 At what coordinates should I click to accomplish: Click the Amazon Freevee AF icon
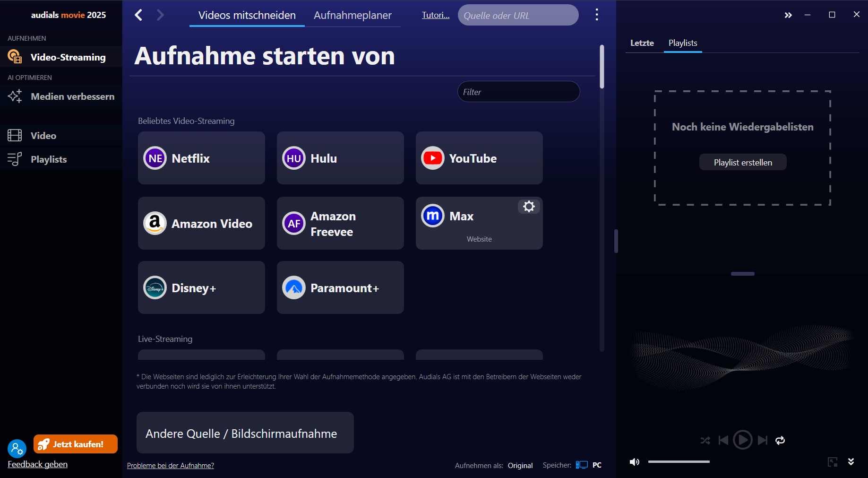point(294,223)
